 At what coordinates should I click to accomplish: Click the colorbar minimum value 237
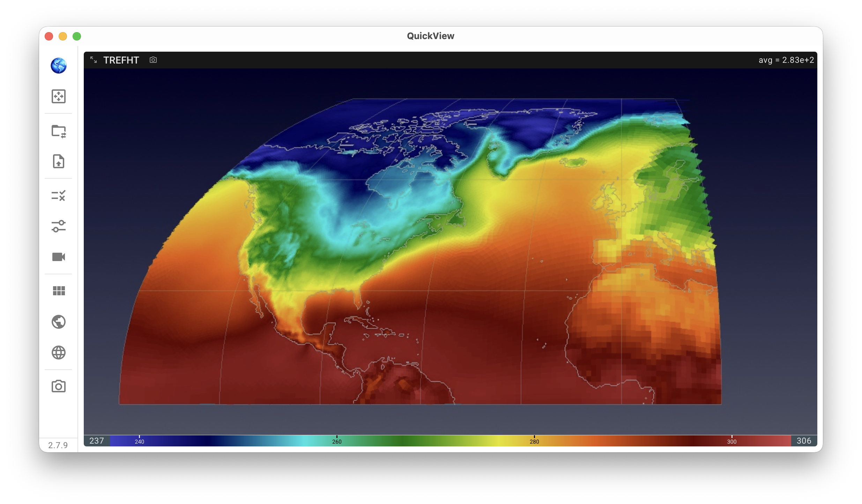(97, 441)
